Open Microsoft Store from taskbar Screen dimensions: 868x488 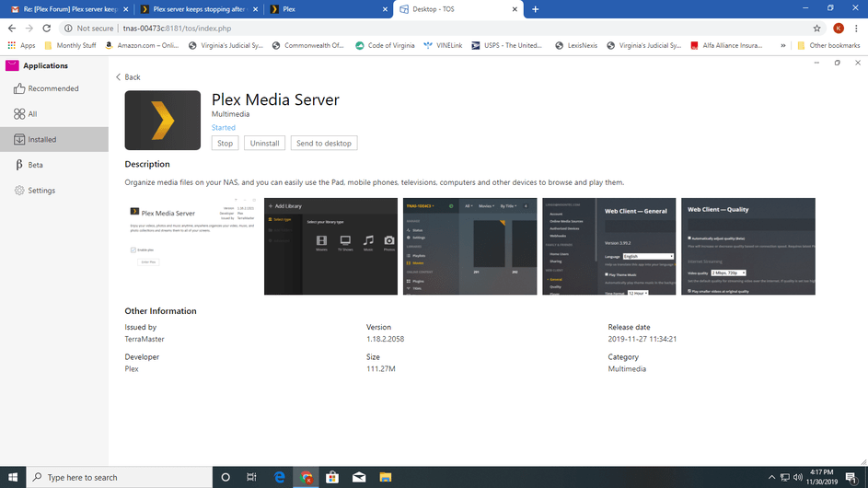[x=332, y=477]
